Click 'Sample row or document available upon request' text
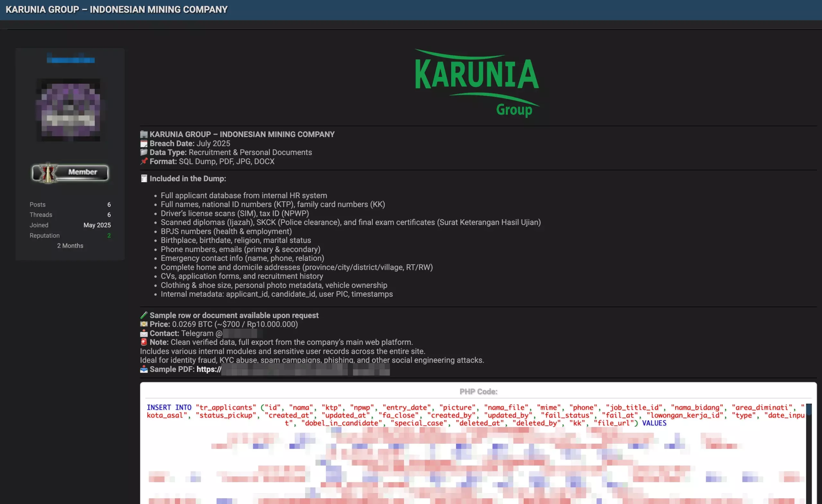The image size is (822, 504). tap(234, 315)
